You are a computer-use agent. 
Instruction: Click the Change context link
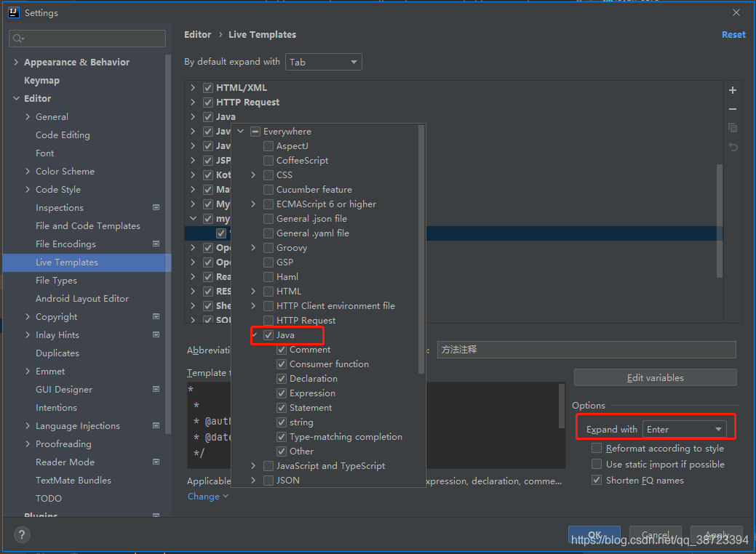coord(204,496)
